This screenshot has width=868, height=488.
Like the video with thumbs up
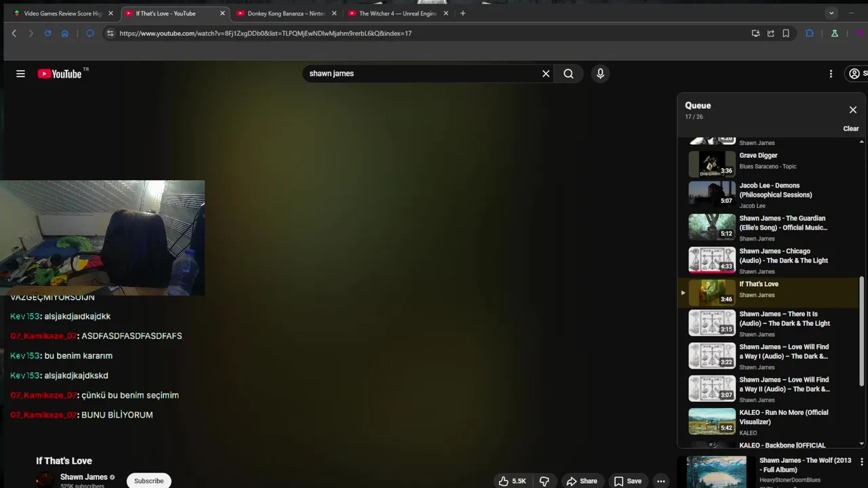click(512, 481)
